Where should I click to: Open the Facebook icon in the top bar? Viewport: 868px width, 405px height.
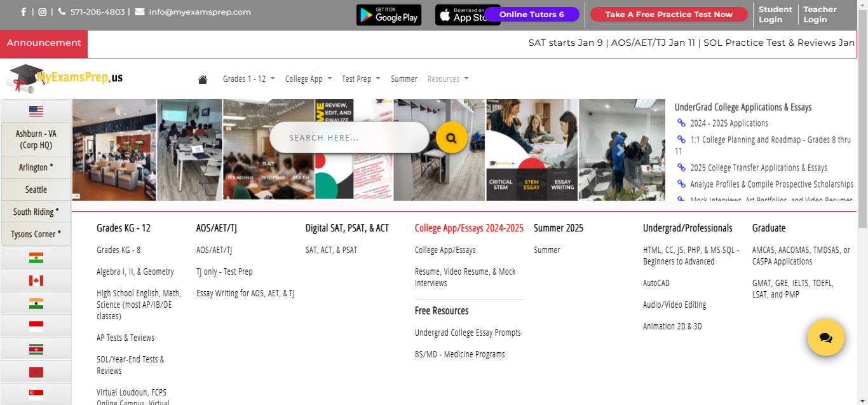(24, 11)
